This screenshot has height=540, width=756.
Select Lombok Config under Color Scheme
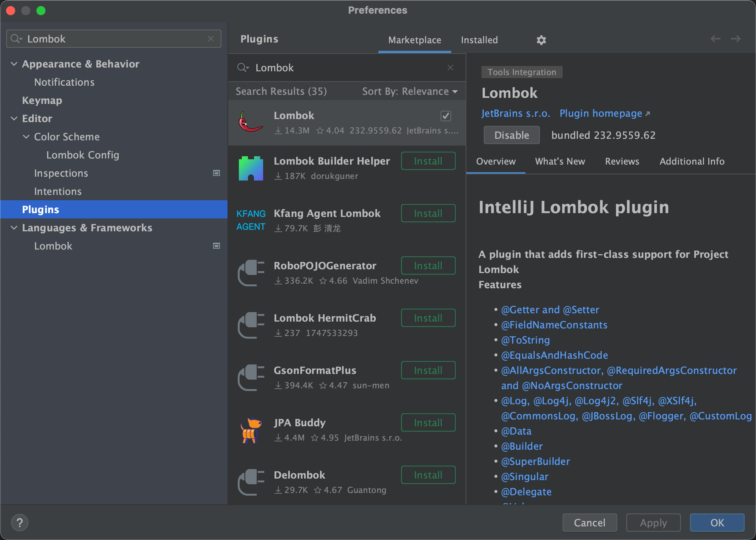coord(83,155)
